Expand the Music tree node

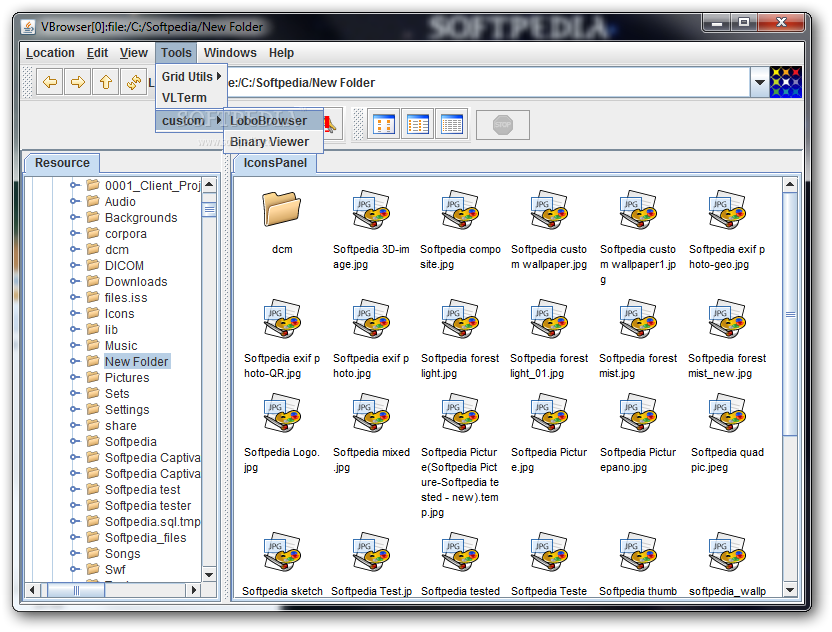75,345
